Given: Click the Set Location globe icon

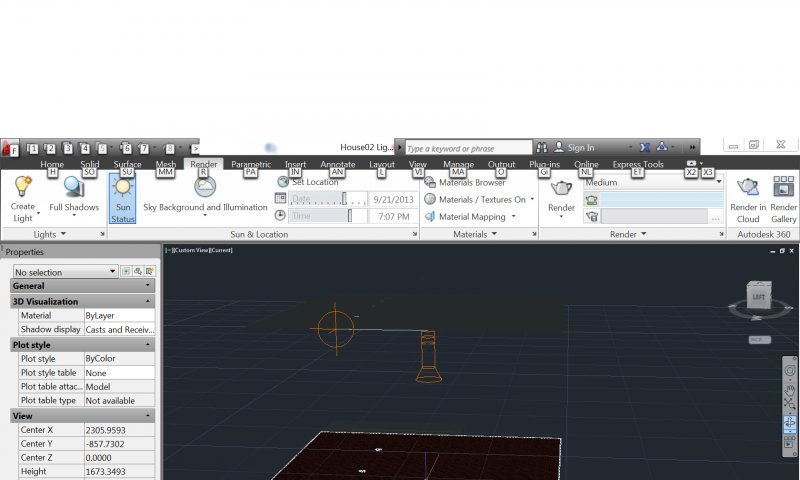Looking at the screenshot, I should (283, 182).
